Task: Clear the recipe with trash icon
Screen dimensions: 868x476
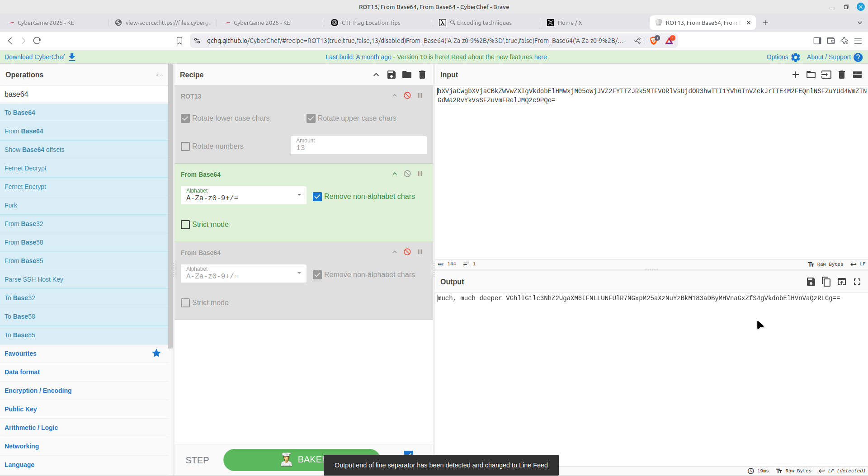Action: (x=422, y=75)
